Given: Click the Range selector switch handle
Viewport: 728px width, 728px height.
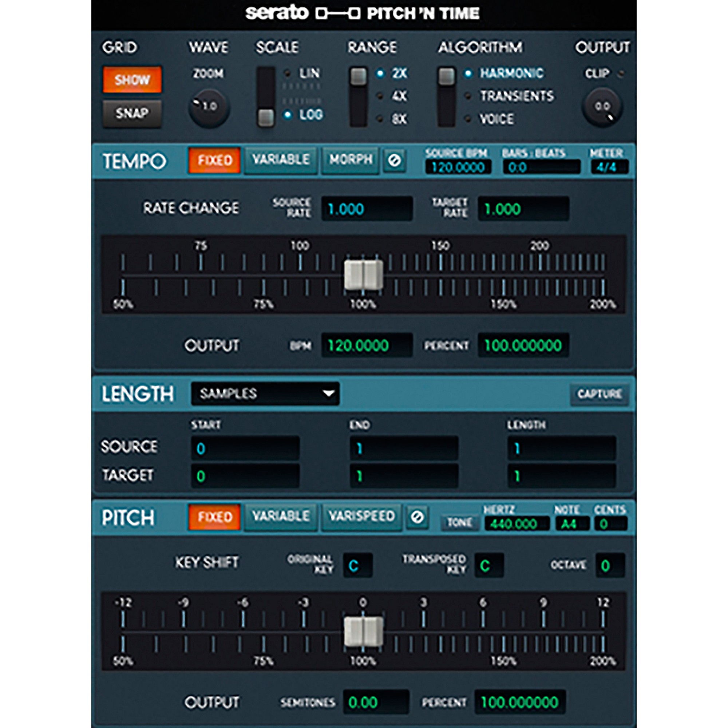Looking at the screenshot, I should tap(358, 76).
